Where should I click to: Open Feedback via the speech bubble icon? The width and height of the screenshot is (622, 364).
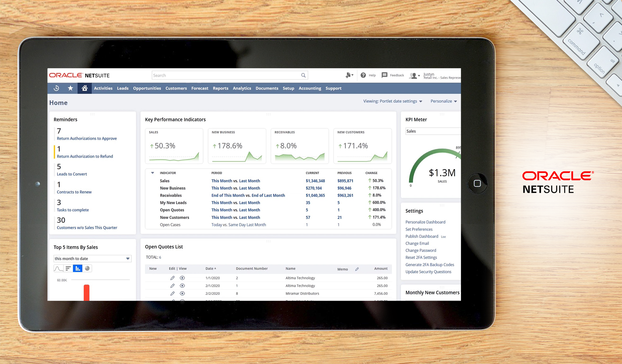click(384, 75)
